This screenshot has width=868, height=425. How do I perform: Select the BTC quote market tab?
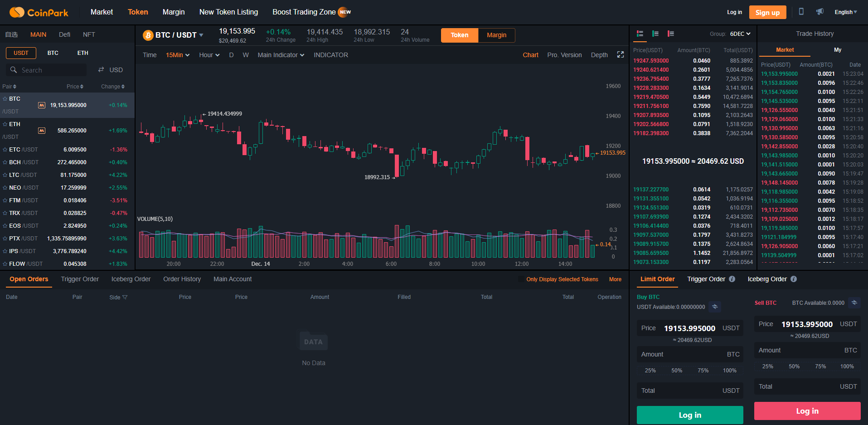click(53, 53)
